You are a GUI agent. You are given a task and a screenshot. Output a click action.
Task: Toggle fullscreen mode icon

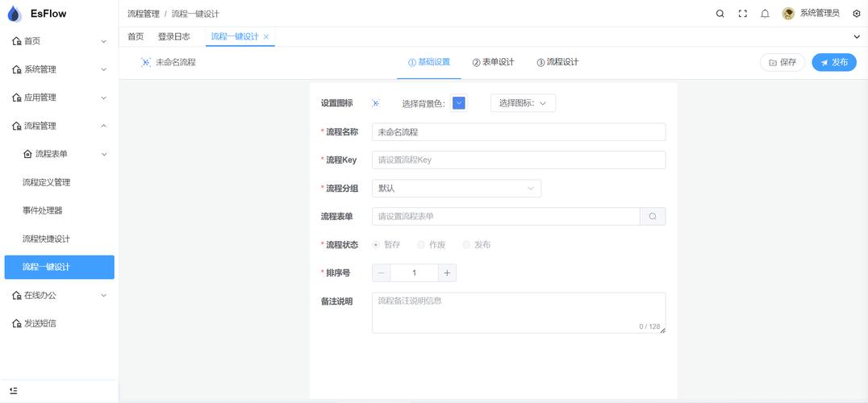coord(743,14)
